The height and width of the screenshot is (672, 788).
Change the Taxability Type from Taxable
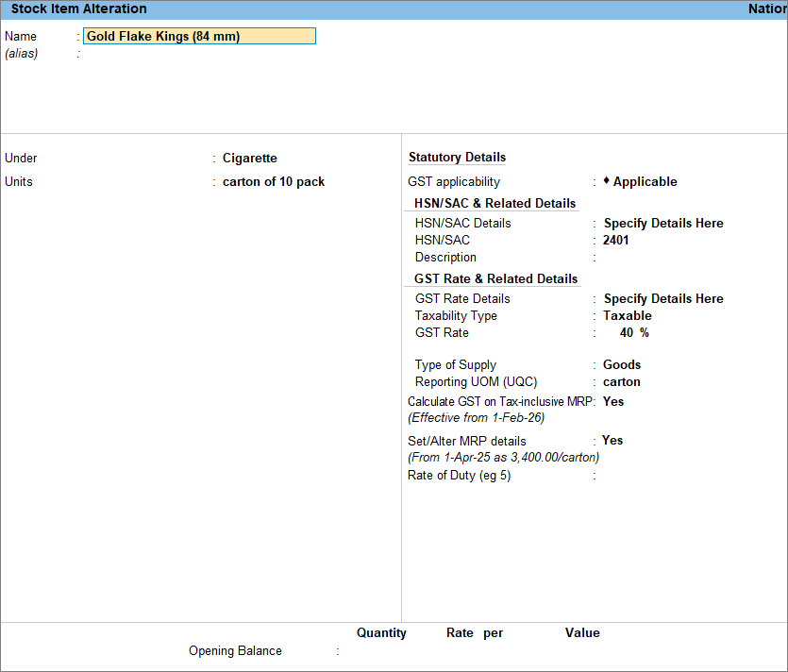(x=627, y=316)
